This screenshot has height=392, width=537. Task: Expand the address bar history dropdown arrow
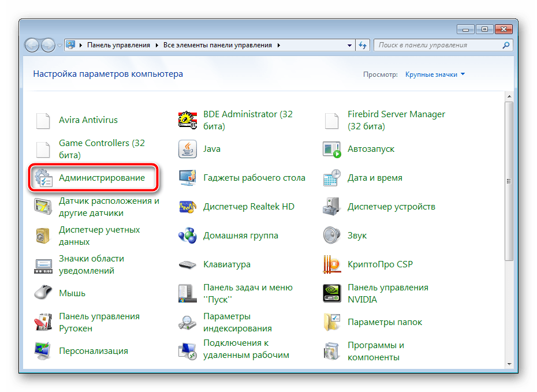[350, 45]
